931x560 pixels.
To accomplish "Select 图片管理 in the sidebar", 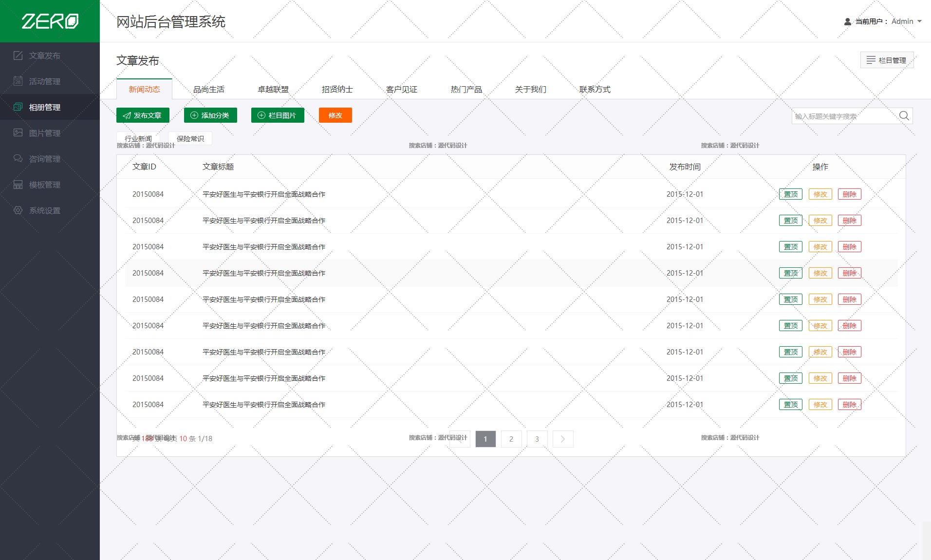I will point(44,133).
